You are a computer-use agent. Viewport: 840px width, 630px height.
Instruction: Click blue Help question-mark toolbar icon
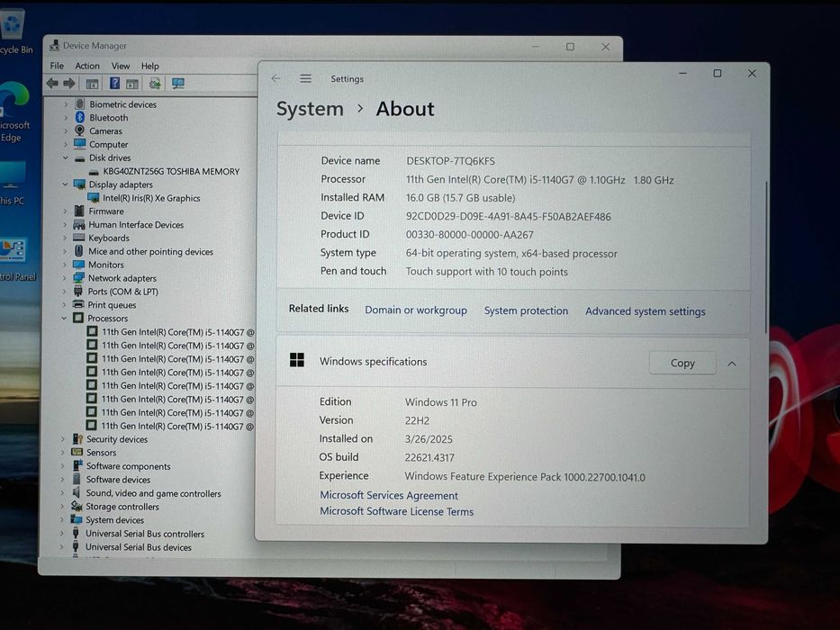(114, 83)
